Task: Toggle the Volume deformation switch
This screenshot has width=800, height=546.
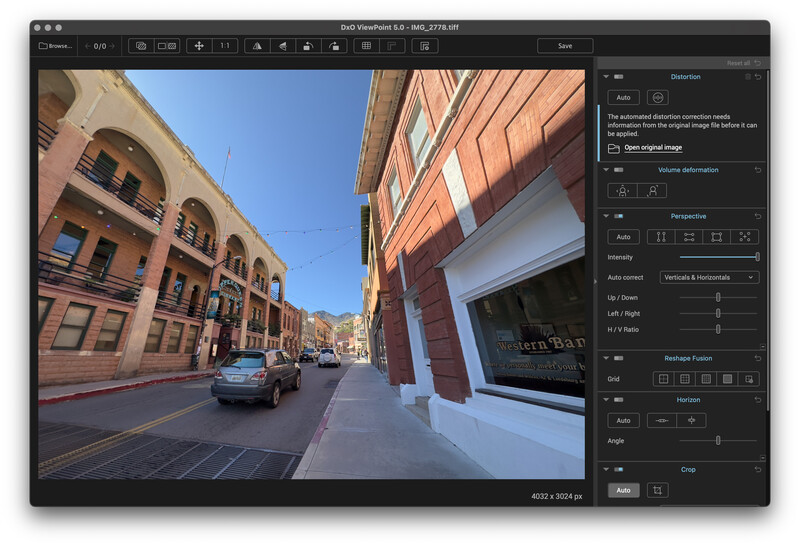Action: tap(618, 170)
